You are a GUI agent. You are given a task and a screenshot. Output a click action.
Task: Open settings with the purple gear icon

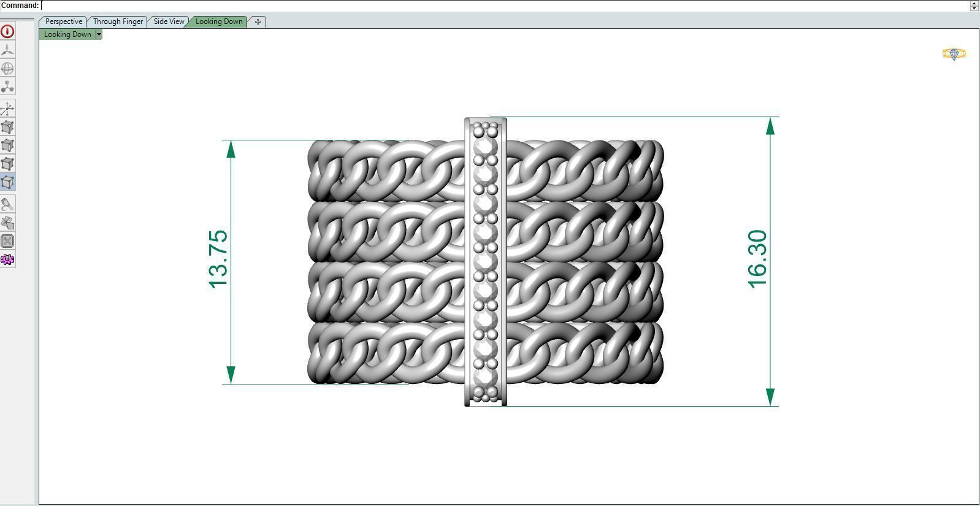(7, 259)
